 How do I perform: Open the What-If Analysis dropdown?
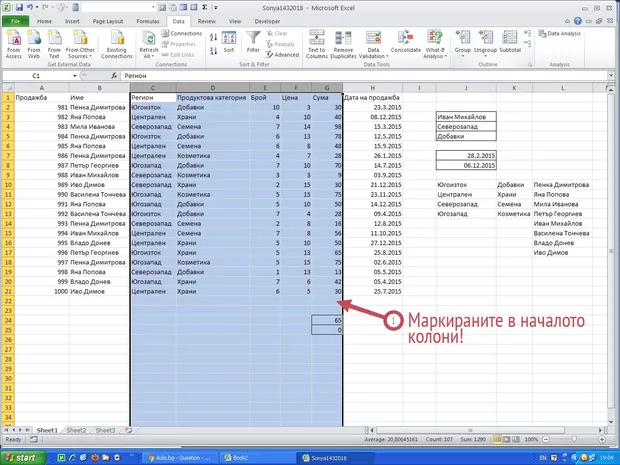[436, 56]
